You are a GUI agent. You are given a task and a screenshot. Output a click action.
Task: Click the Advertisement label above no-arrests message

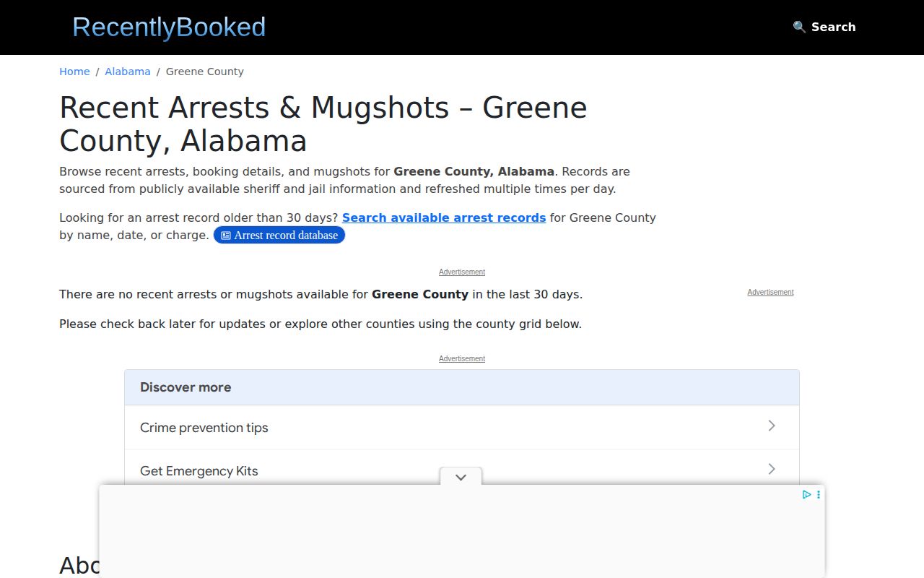point(462,272)
